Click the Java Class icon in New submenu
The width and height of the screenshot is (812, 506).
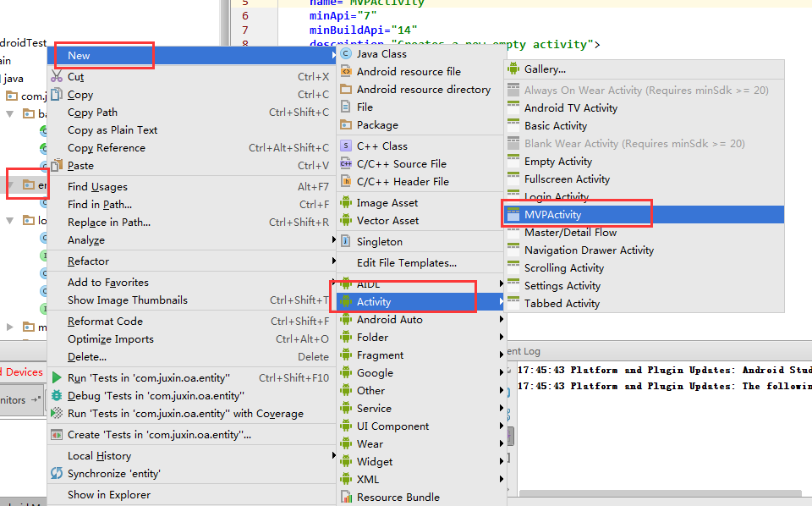tap(345, 54)
